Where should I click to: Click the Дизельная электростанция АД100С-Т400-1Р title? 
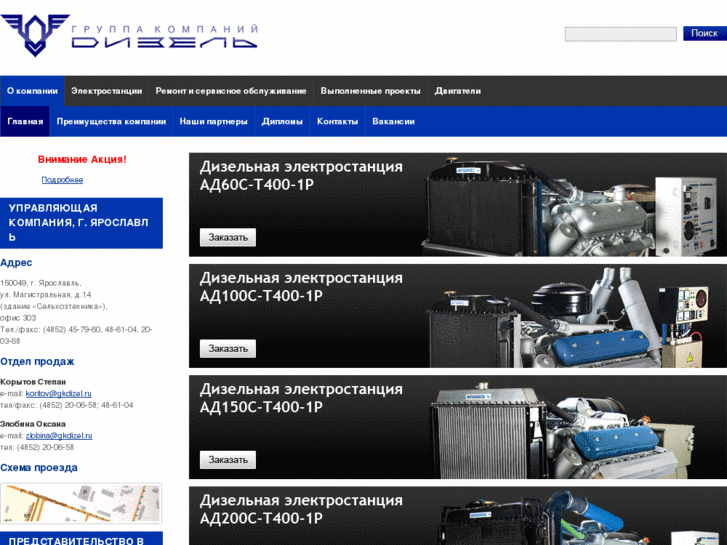tap(301, 287)
